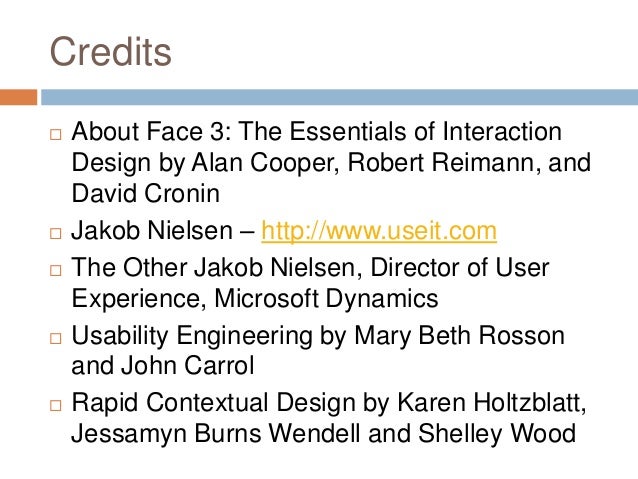Viewport: 638px width, 479px height.
Task: Click the words Usability Engineering
Action: pos(192,336)
